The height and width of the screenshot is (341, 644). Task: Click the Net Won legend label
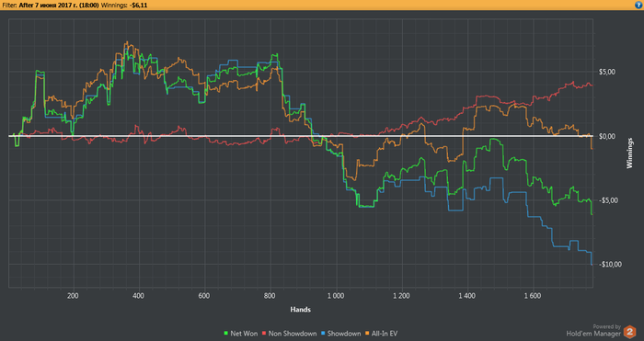(244, 334)
